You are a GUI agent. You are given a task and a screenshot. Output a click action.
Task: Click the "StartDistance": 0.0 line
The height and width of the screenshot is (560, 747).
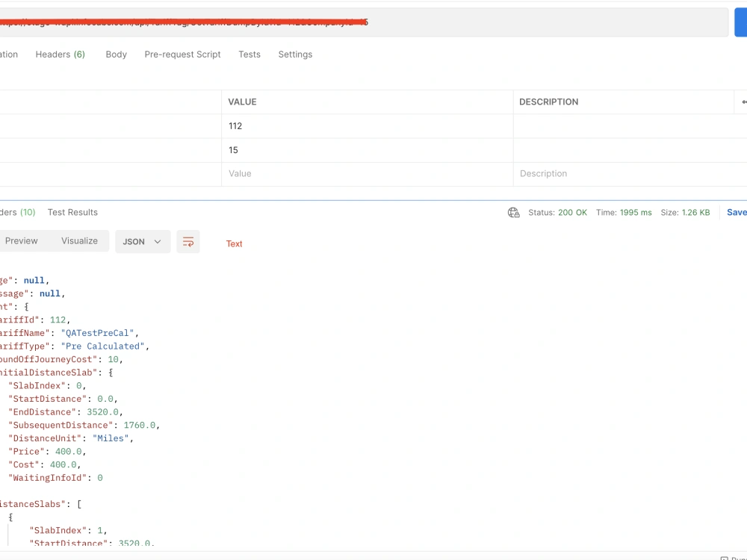pyautogui.click(x=63, y=399)
